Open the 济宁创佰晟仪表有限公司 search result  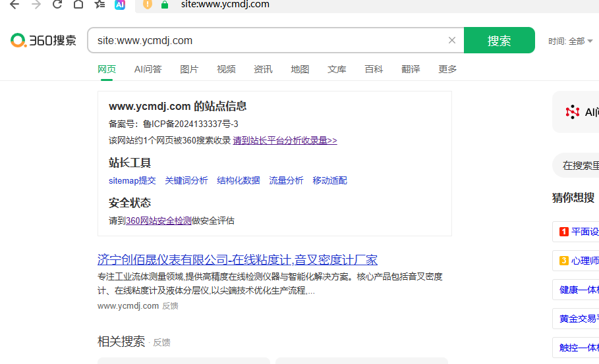tap(237, 259)
